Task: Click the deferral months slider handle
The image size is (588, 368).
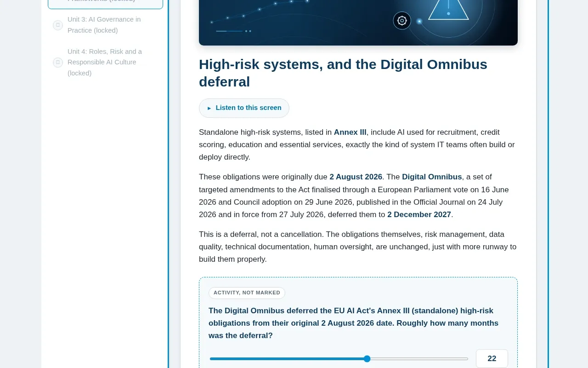Action: (x=367, y=359)
